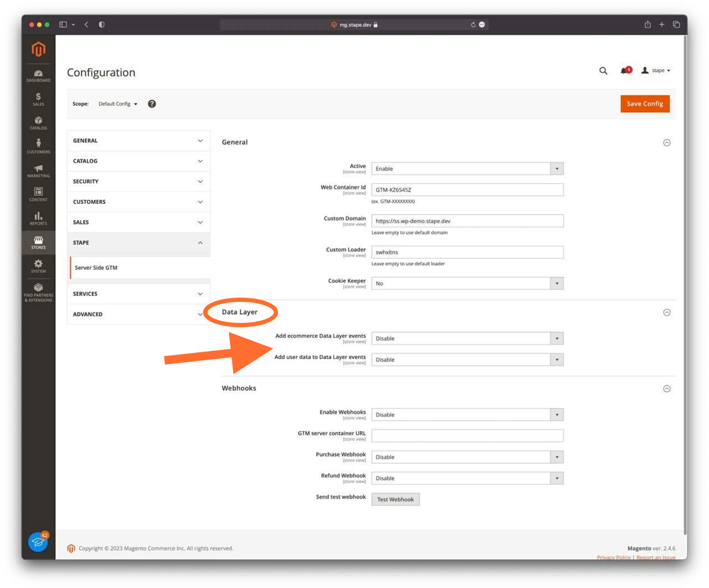Screen dimensions: 709x588
Task: Open the Sales sidebar menu
Action: click(38, 99)
